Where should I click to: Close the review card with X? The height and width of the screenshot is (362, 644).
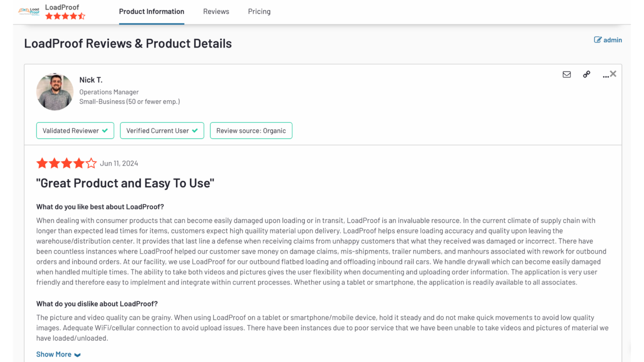click(x=613, y=74)
